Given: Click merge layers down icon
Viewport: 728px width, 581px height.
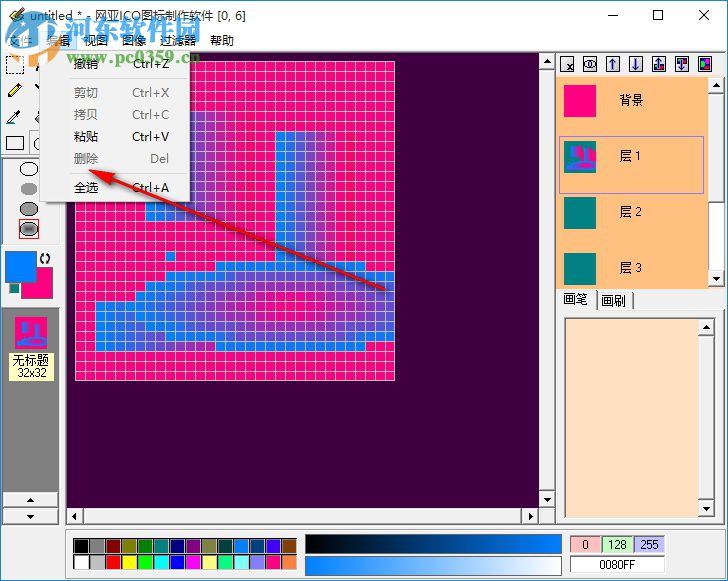Looking at the screenshot, I should pyautogui.click(x=682, y=64).
